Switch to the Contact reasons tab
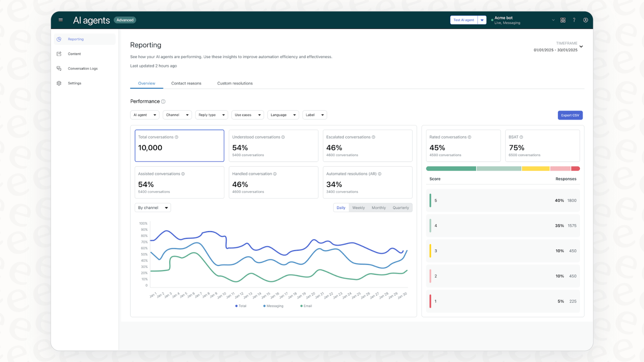The image size is (644, 362). (x=186, y=83)
